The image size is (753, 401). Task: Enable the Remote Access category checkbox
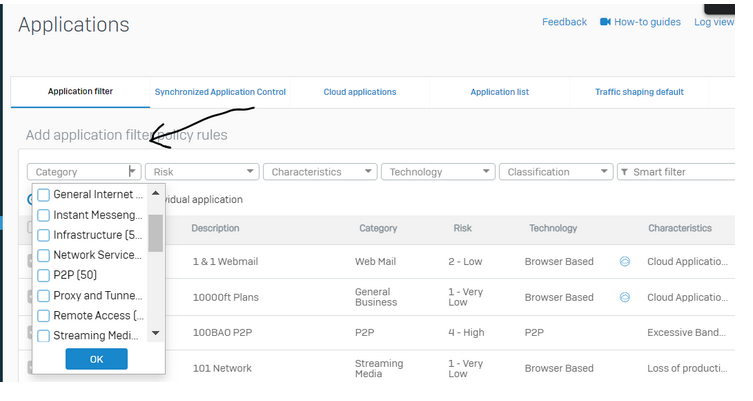pyautogui.click(x=44, y=316)
